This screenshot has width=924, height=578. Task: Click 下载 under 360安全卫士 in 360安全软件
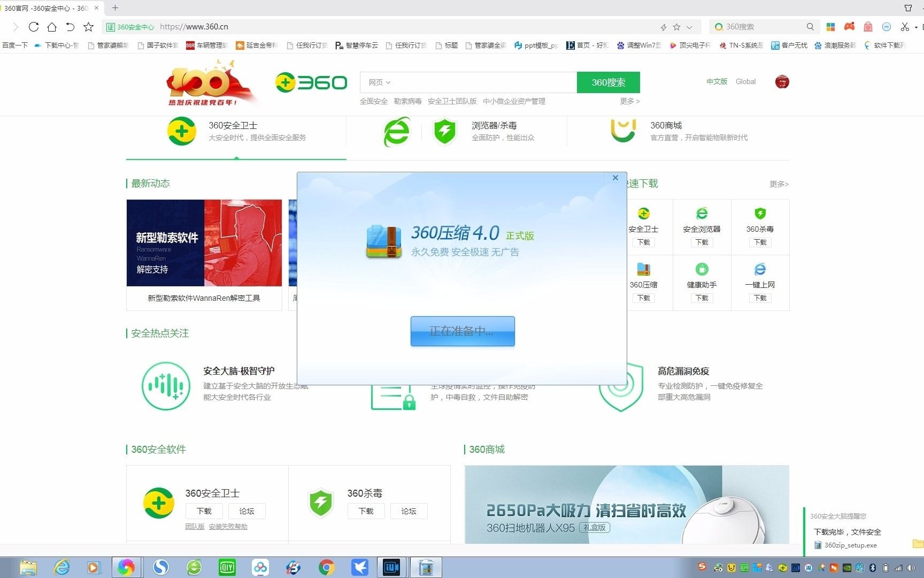click(x=204, y=511)
